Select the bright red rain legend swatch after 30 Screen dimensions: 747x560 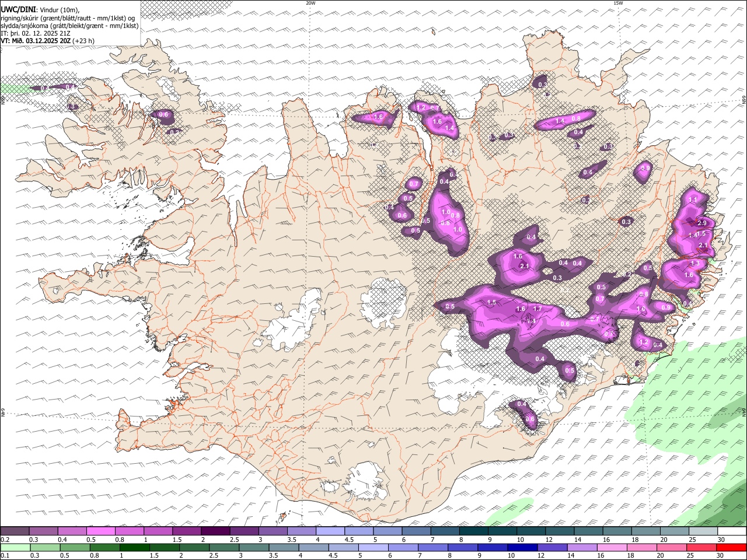[x=732, y=548]
